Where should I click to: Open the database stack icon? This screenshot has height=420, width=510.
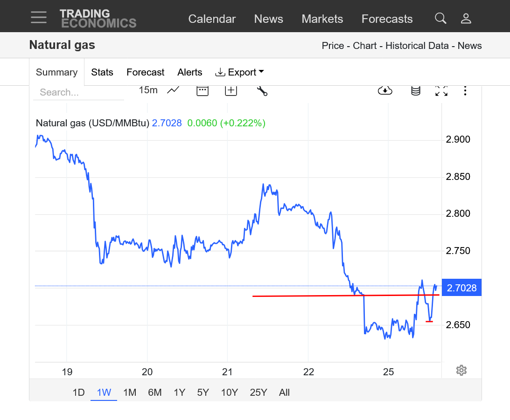pos(415,90)
